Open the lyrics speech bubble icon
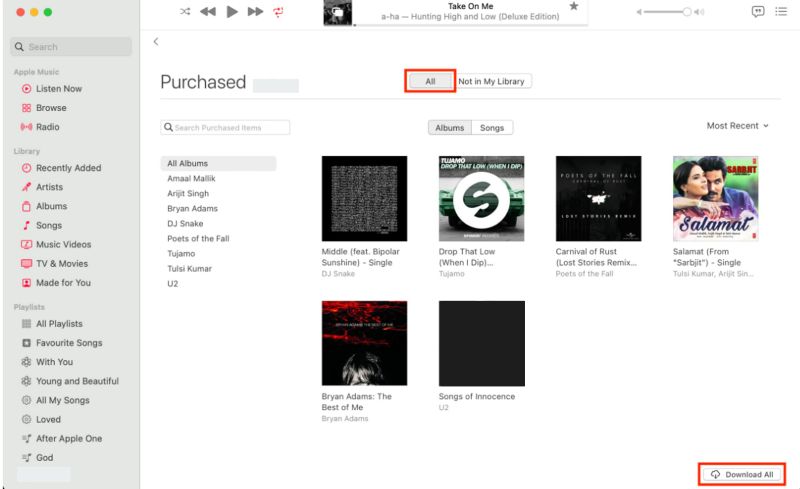 tap(758, 11)
